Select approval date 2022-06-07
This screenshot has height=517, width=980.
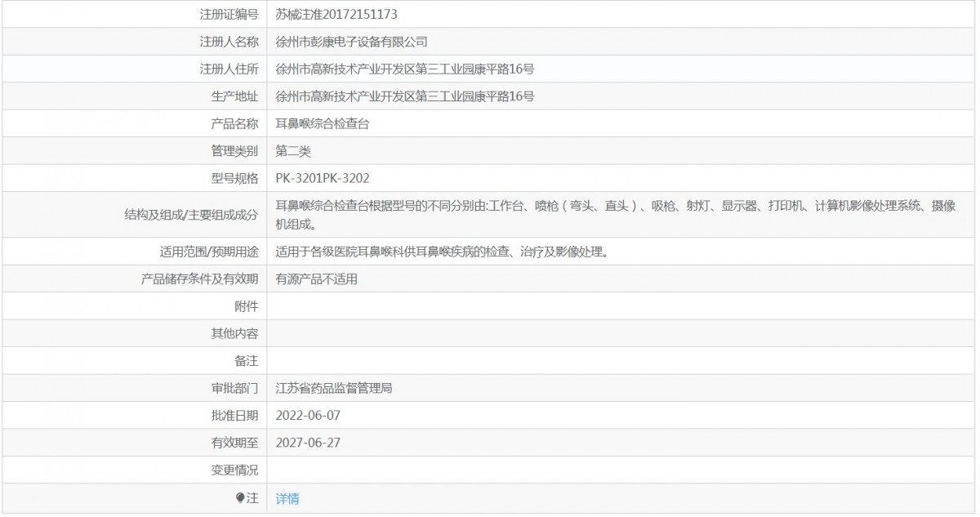(308, 416)
